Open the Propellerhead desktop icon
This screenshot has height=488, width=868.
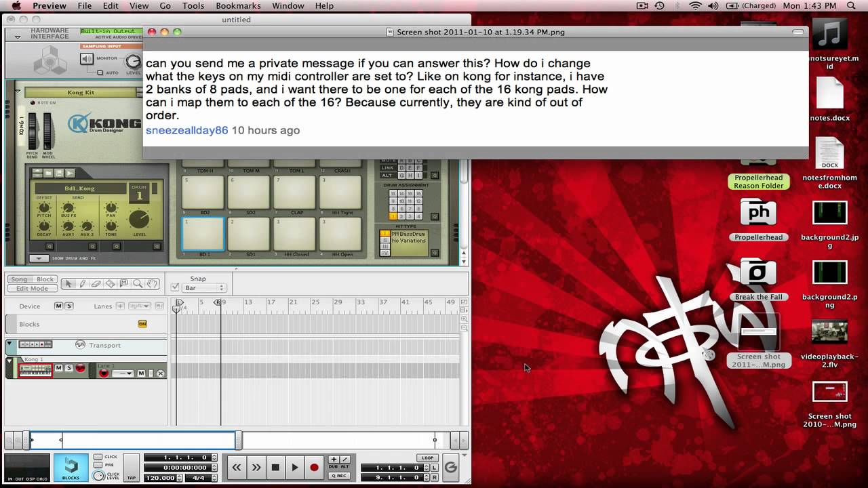pos(758,213)
